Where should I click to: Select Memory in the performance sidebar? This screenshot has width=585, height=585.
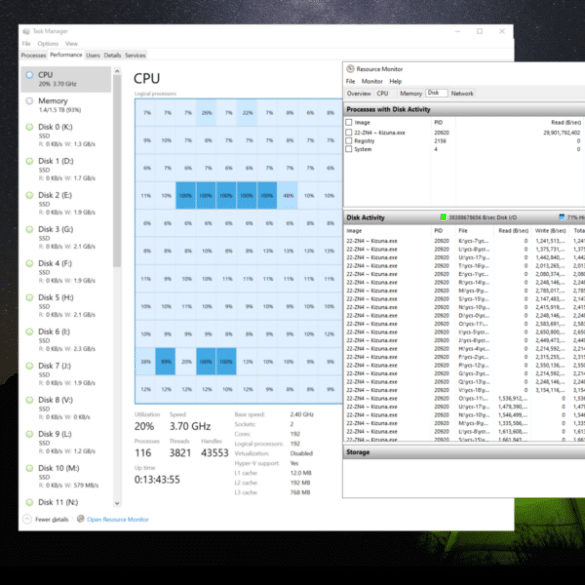click(x=66, y=105)
